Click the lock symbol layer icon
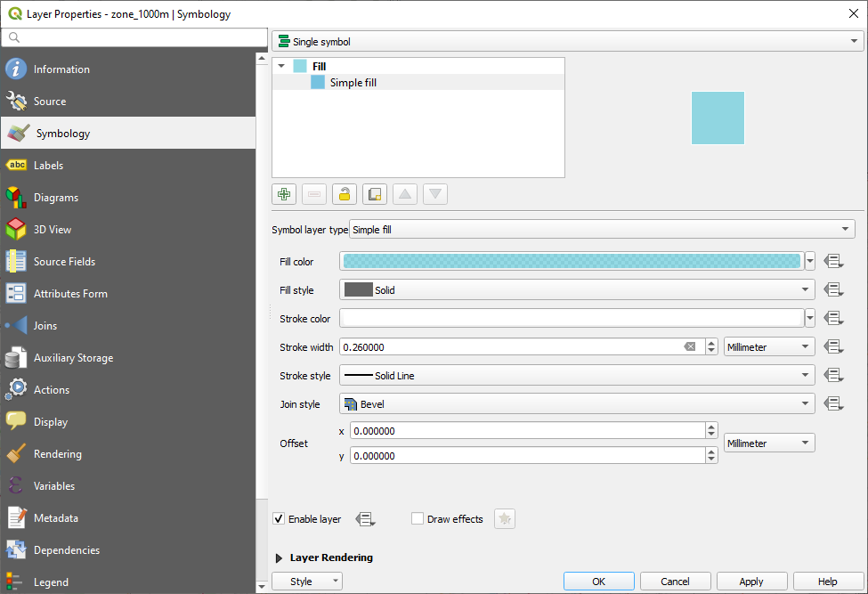The height and width of the screenshot is (594, 868). (345, 194)
